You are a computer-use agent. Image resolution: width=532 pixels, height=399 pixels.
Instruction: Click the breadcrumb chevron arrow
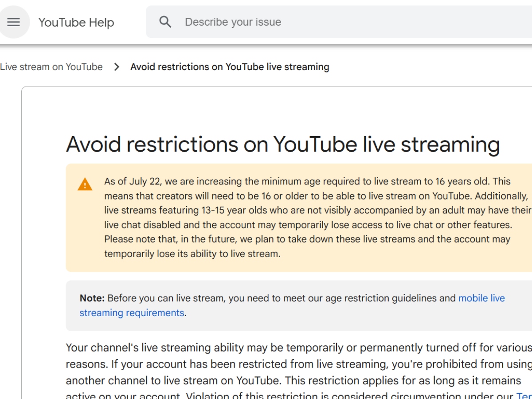[x=117, y=67]
